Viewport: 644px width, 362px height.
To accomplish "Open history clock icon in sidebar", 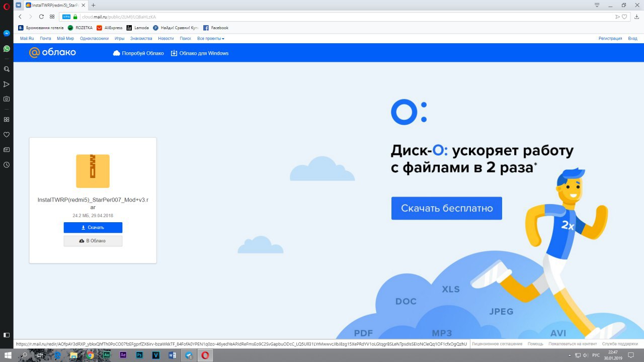I will [x=7, y=165].
